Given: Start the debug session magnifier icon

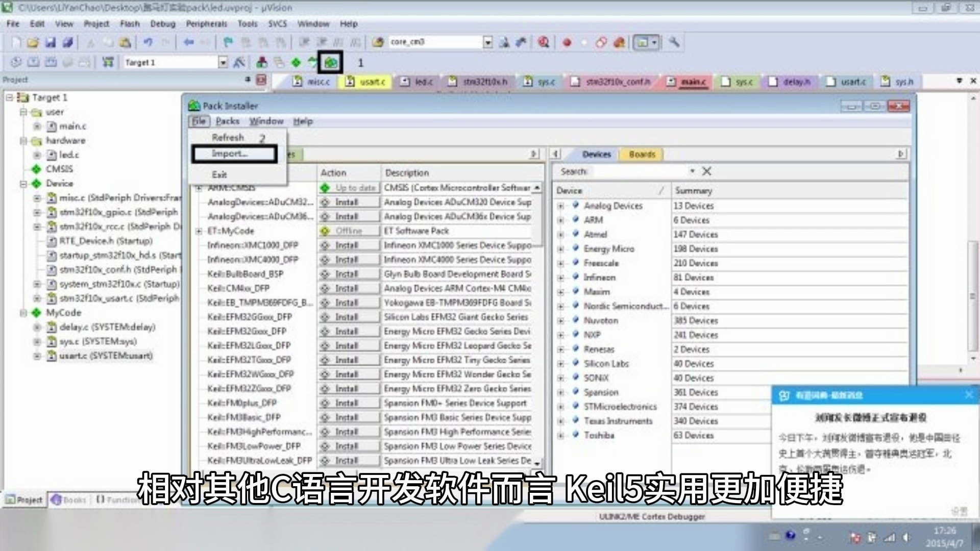Looking at the screenshot, I should [x=544, y=42].
